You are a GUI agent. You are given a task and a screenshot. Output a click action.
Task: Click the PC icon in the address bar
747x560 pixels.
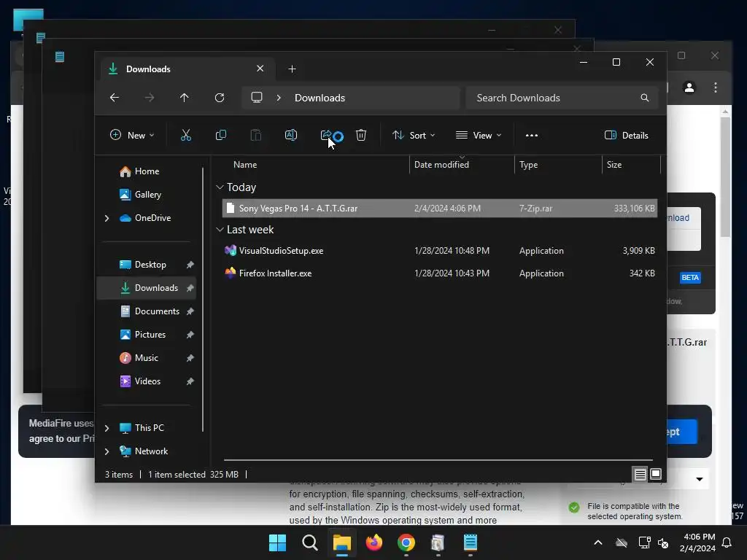pyautogui.click(x=257, y=98)
